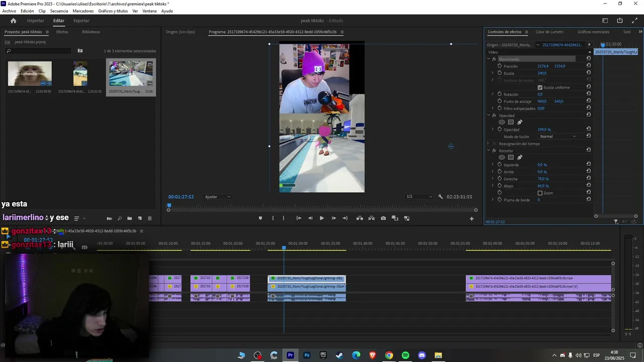Reset the Posición parameter

click(589, 66)
